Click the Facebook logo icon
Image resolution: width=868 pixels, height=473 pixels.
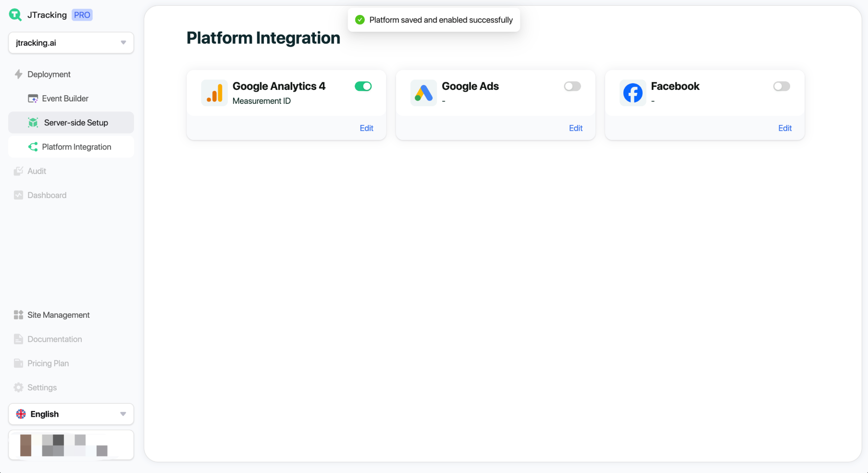click(632, 93)
